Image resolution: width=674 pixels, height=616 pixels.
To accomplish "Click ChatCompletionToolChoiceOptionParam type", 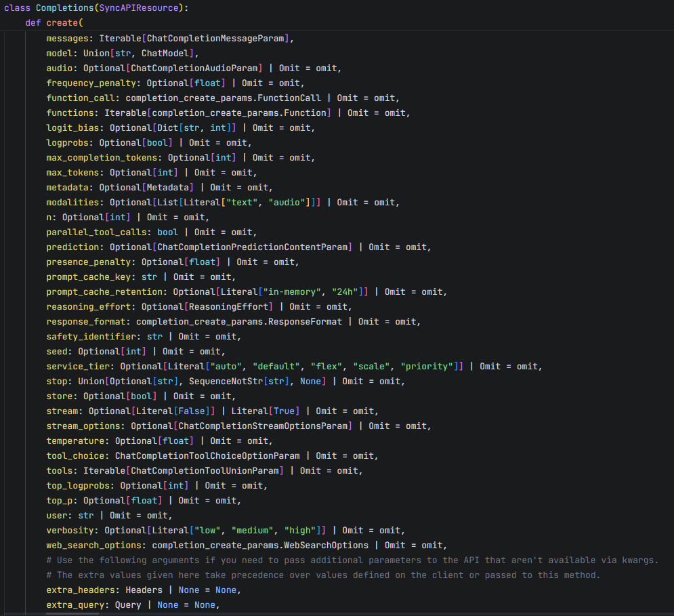I will point(207,456).
